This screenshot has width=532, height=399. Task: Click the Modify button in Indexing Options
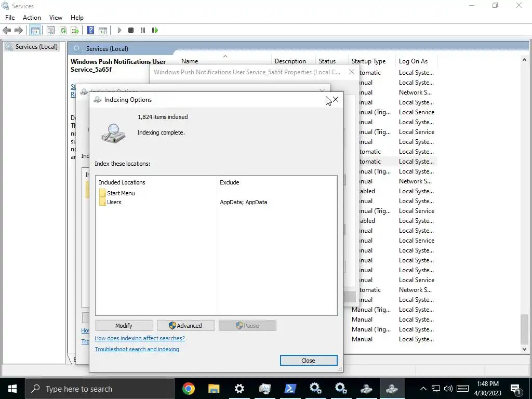tap(124, 325)
